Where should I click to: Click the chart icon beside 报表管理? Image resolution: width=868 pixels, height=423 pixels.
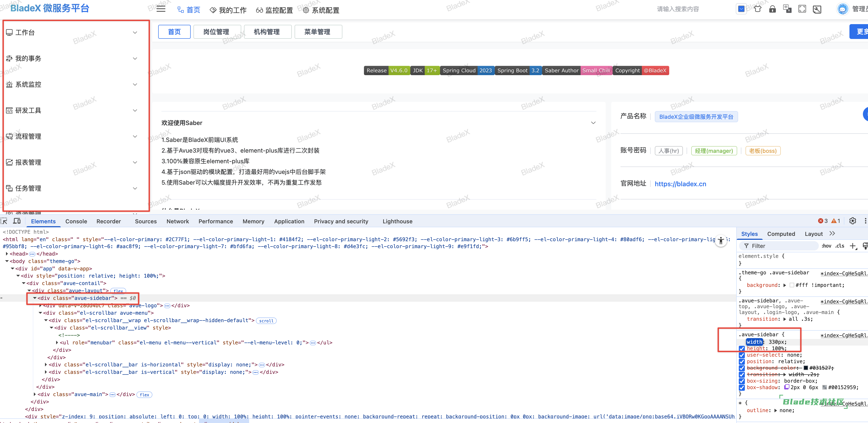coord(10,162)
